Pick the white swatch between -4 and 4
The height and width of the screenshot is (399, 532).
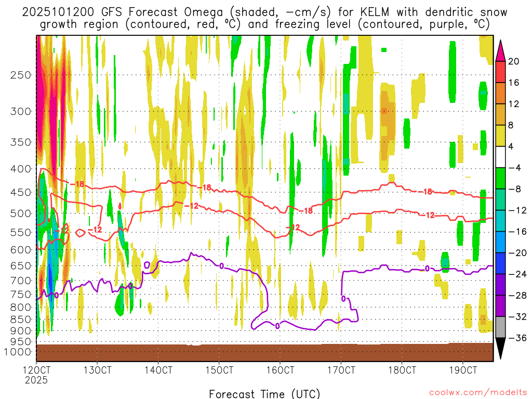(500, 157)
